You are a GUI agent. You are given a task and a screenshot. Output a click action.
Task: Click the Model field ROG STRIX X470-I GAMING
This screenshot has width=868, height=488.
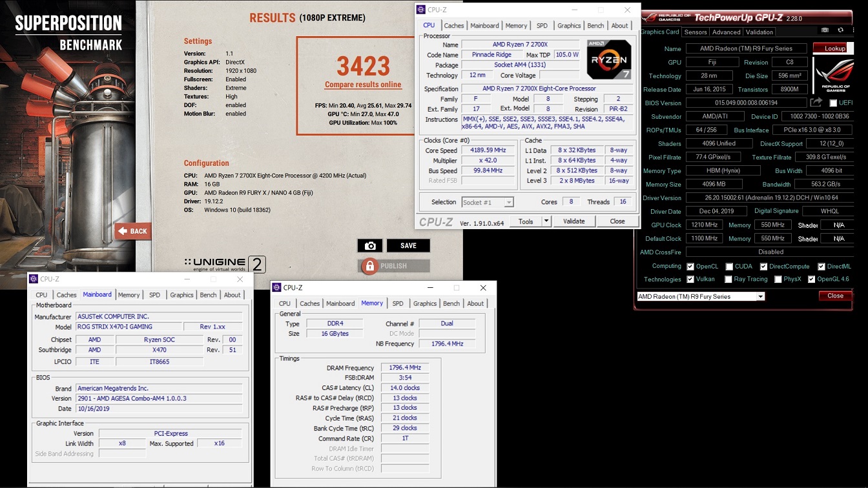(x=129, y=327)
